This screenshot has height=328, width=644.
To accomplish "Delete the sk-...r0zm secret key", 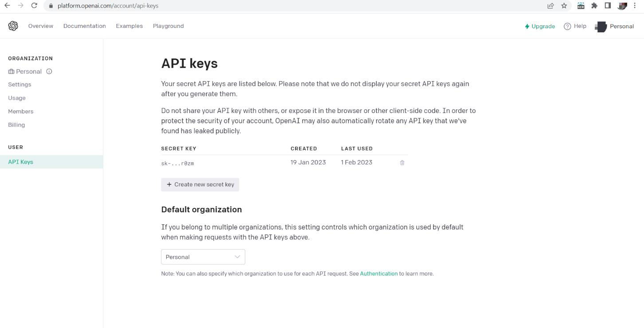I will [402, 163].
